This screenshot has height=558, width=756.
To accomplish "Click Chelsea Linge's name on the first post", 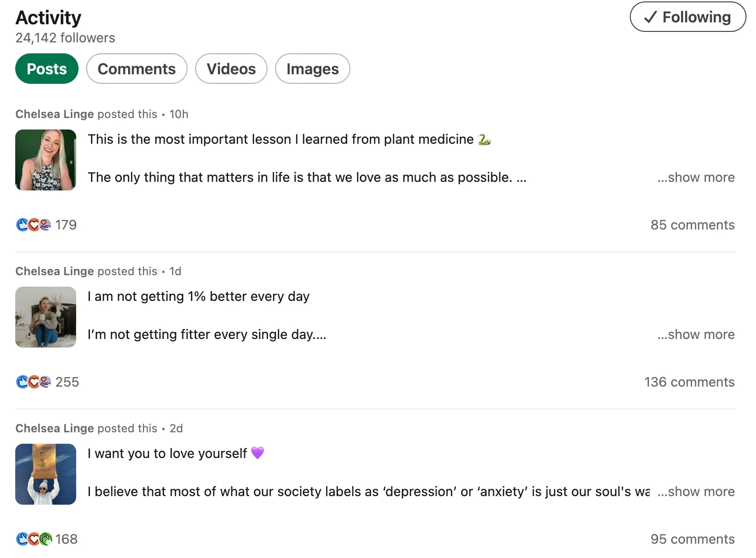I will click(54, 114).
